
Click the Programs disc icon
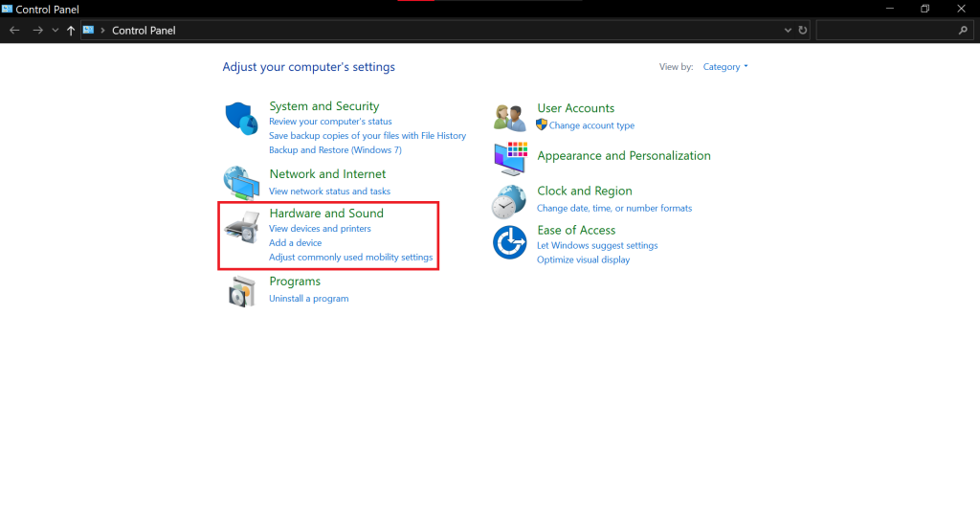click(x=242, y=291)
